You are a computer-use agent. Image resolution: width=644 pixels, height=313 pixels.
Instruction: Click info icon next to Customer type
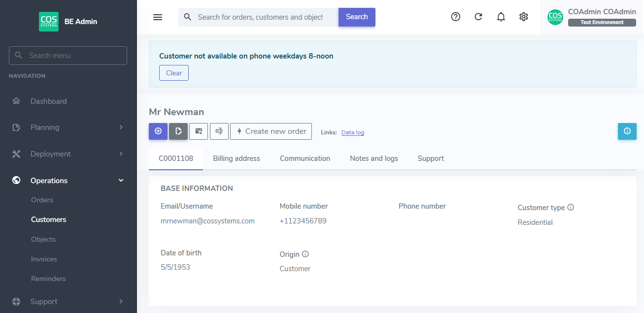(x=571, y=207)
